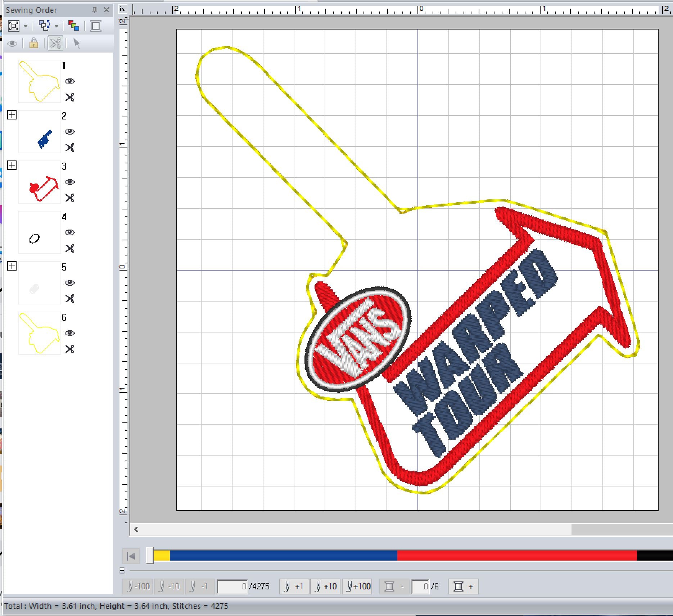Screen dimensions: 673x616
Task: Select the white fill thumbnail for item 5
Action: click(40, 283)
